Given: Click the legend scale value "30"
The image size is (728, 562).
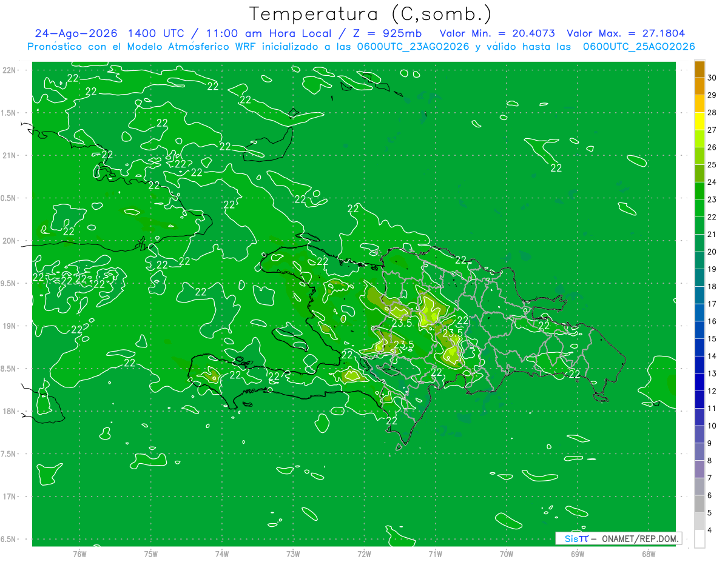Looking at the screenshot, I should [712, 78].
